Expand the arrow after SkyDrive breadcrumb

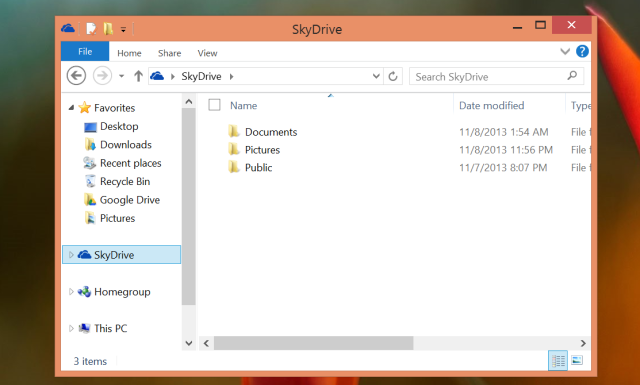pos(231,76)
